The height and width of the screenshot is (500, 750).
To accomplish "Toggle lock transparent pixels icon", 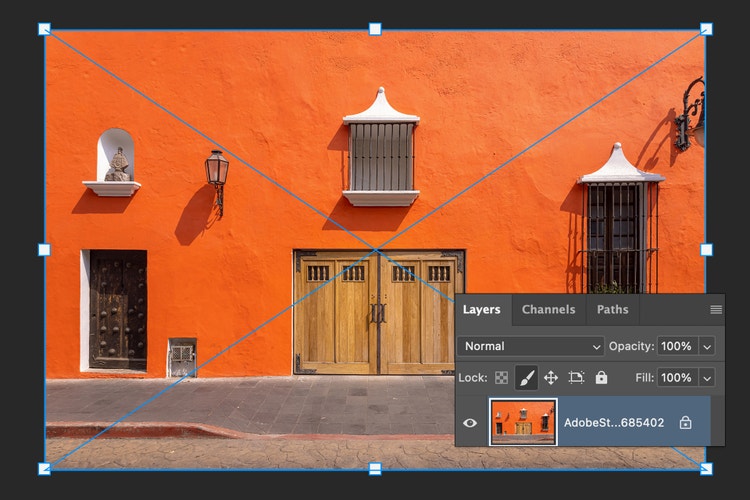I will coord(502,378).
